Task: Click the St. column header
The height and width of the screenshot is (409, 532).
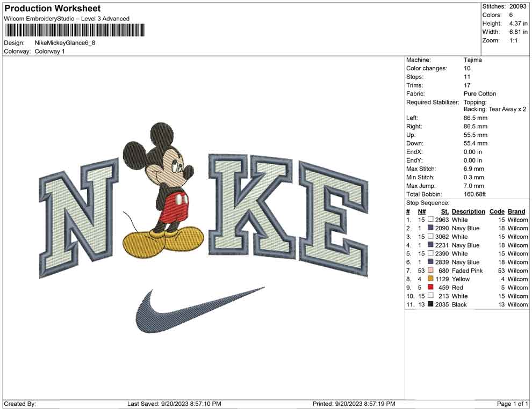Action: 445,211
